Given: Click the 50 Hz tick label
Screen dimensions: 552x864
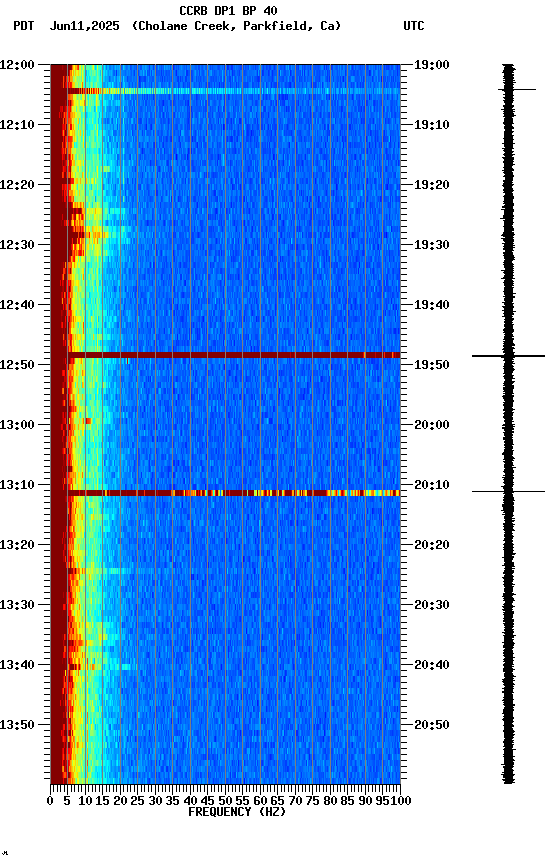Looking at the screenshot, I should point(225,801).
